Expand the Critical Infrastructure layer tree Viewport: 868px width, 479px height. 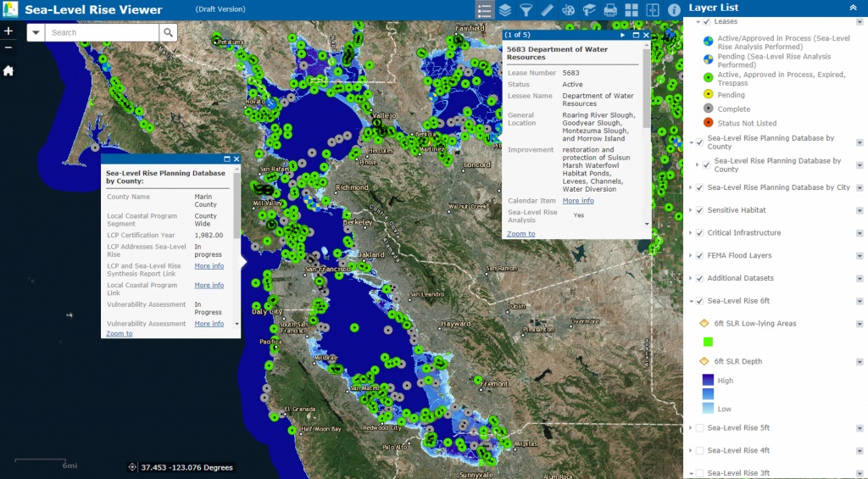[x=691, y=232]
